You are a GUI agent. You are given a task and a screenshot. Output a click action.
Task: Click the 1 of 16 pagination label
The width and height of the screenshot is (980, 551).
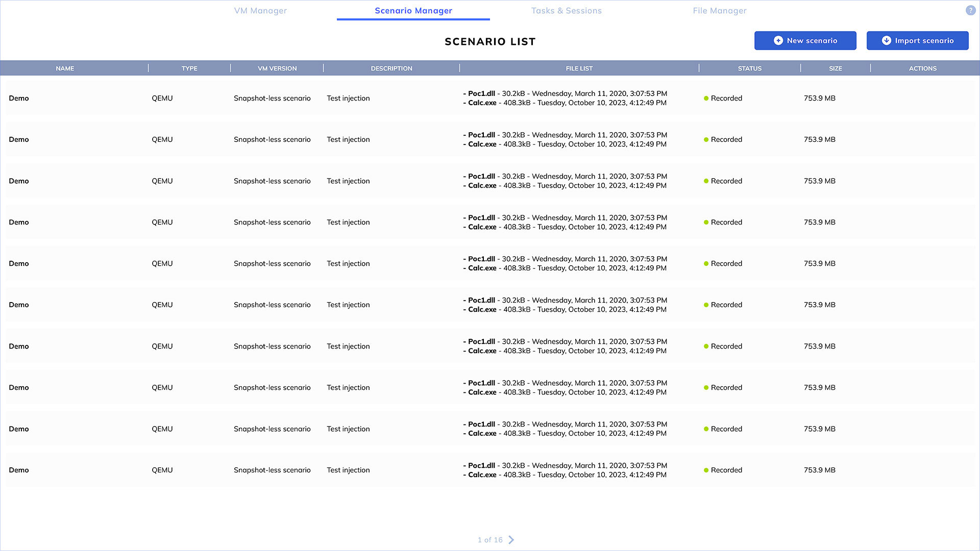(490, 539)
